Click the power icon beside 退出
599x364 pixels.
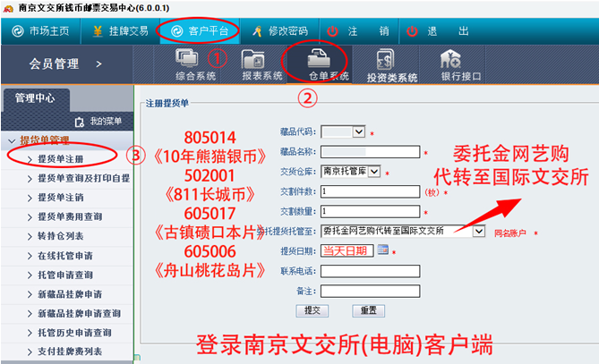412,31
